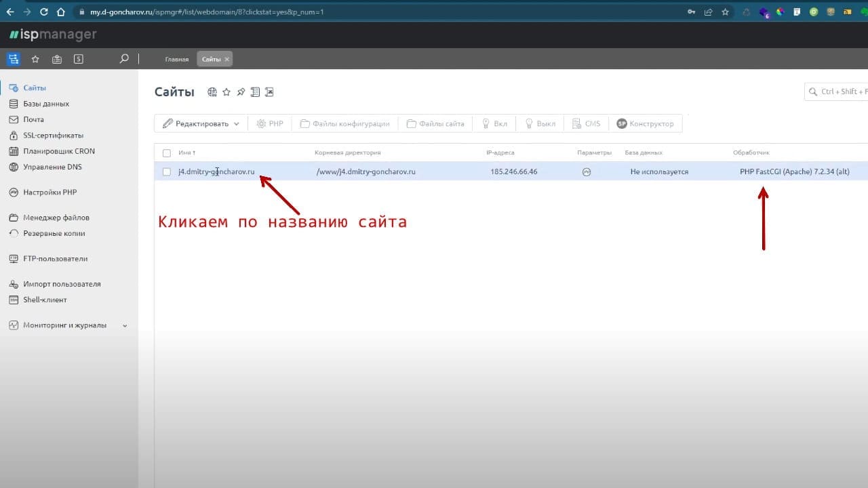Click PHP FastCGI (Apache) 7.2.34 (alt) cell
Viewport: 868px width, 488px height.
(x=795, y=172)
